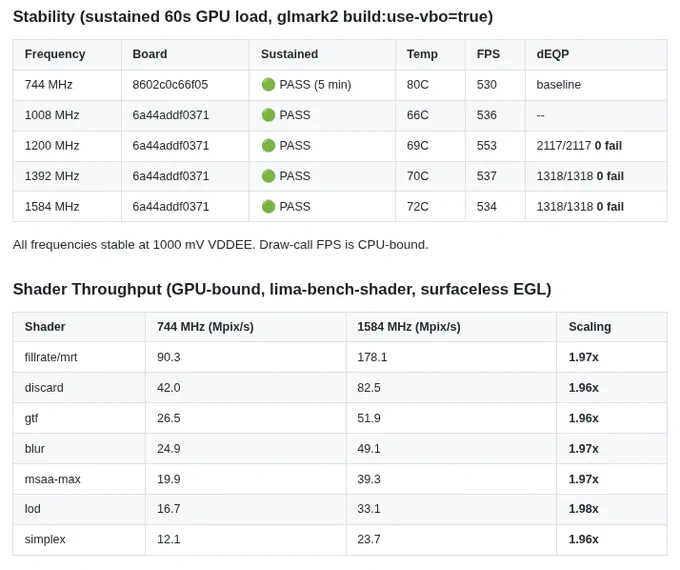Click green status circle in 1584 MHz row
Image resolution: width=680 pixels, height=570 pixels.
click(268, 206)
